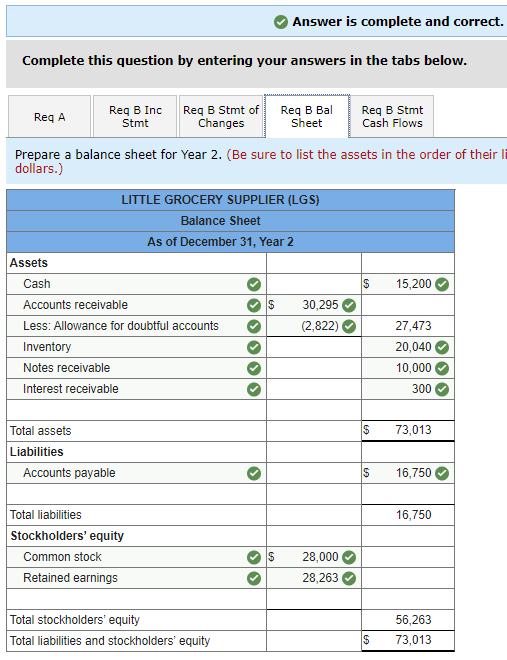
Task: Click the check icon beside 300 interest amount
Action: click(441, 389)
